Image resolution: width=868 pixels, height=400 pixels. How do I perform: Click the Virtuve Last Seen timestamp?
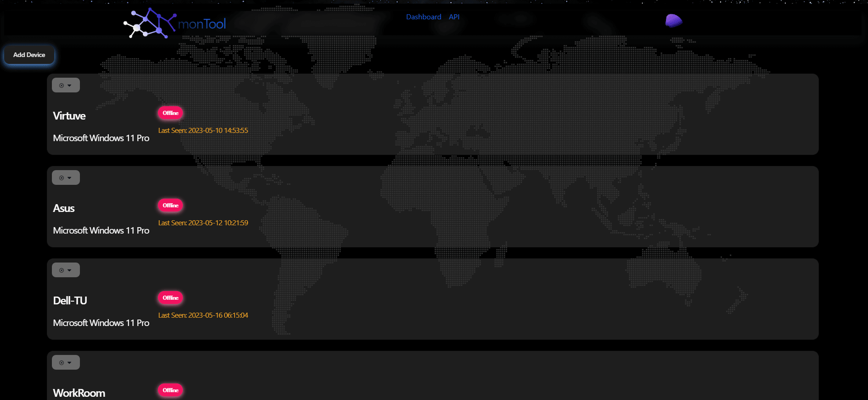203,131
